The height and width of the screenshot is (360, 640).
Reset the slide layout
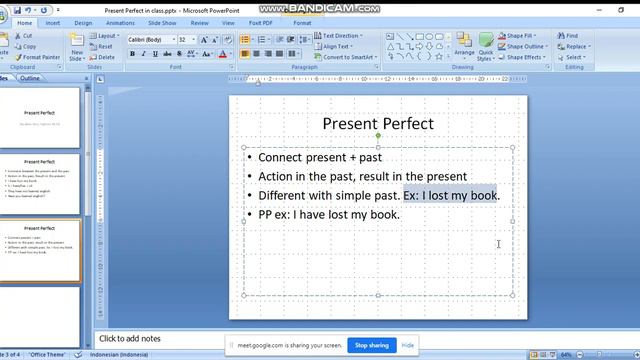pyautogui.click(x=101, y=47)
